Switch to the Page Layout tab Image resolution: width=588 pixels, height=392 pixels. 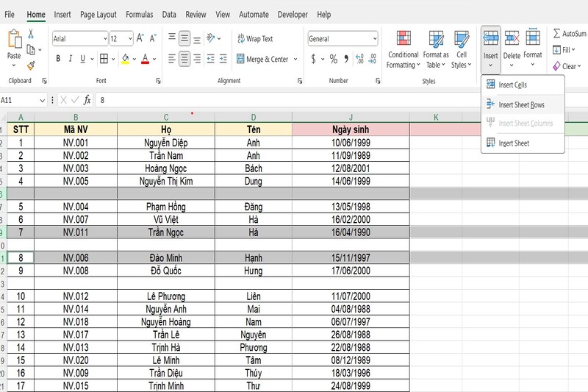[98, 14]
